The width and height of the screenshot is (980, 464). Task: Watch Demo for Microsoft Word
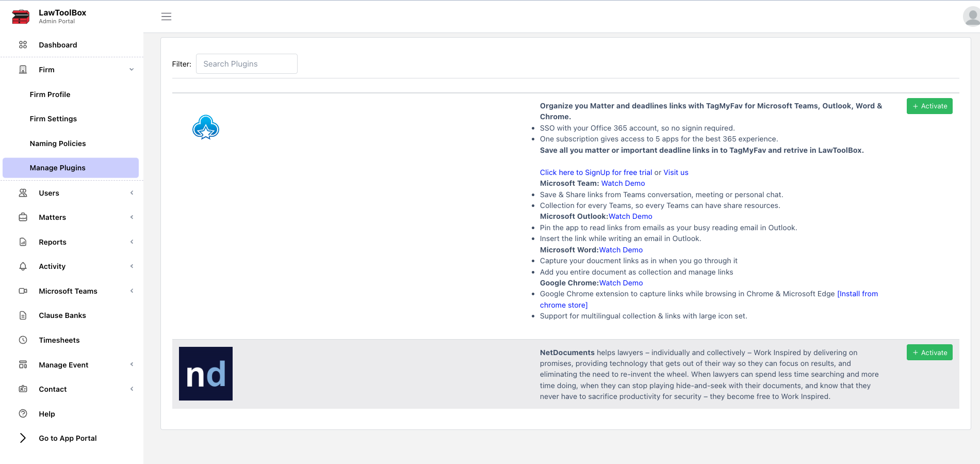(621, 250)
